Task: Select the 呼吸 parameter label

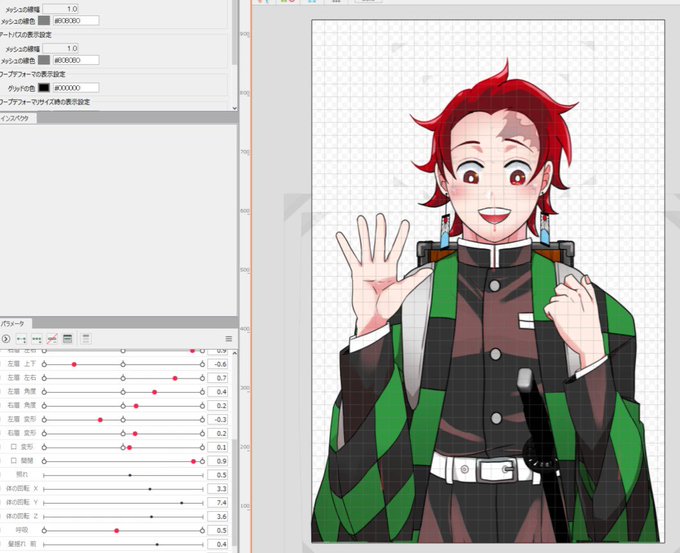Action: click(22, 530)
